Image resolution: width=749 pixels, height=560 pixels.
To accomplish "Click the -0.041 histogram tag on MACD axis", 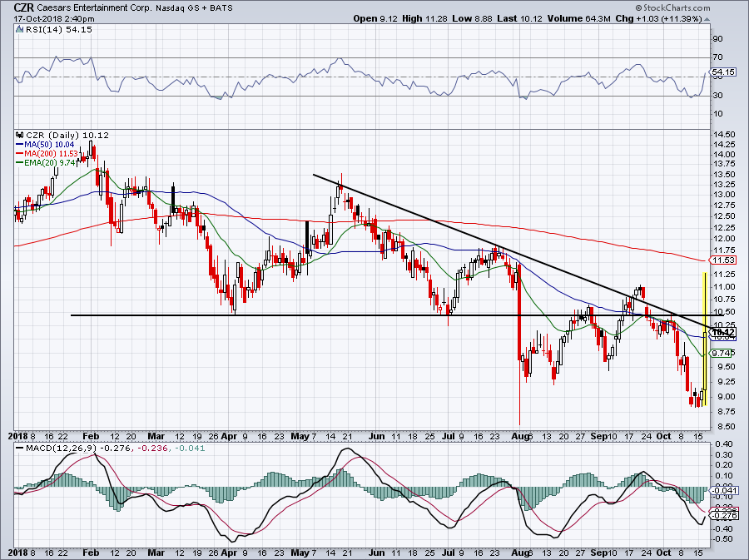I will [723, 490].
